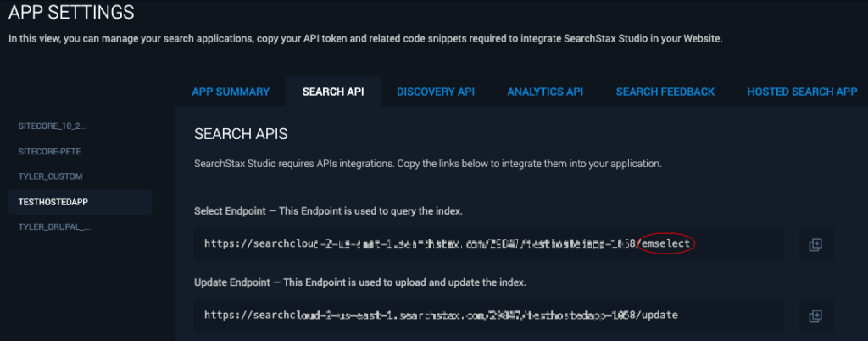Switch to Hosted Search App tab

(x=802, y=92)
